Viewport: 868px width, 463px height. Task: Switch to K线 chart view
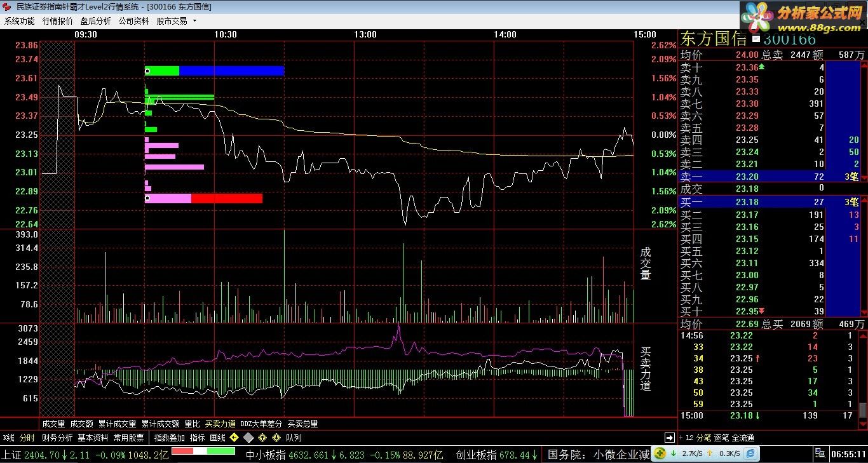9,438
